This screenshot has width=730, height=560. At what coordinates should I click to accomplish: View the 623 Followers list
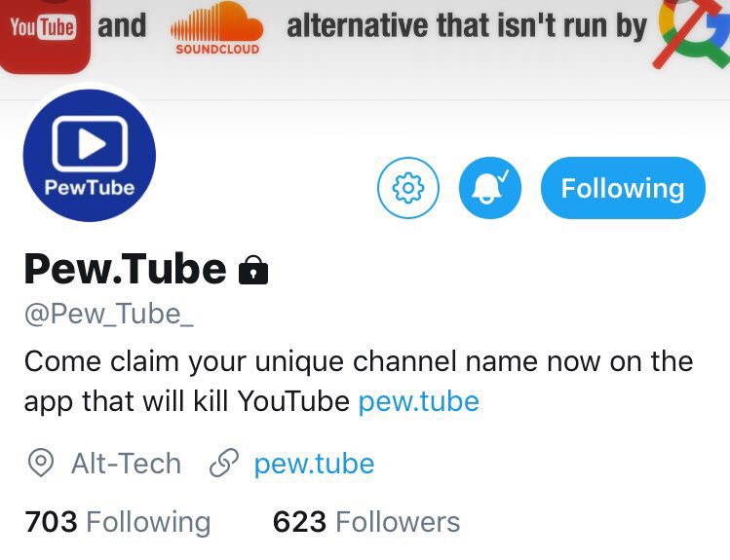pyautogui.click(x=366, y=521)
